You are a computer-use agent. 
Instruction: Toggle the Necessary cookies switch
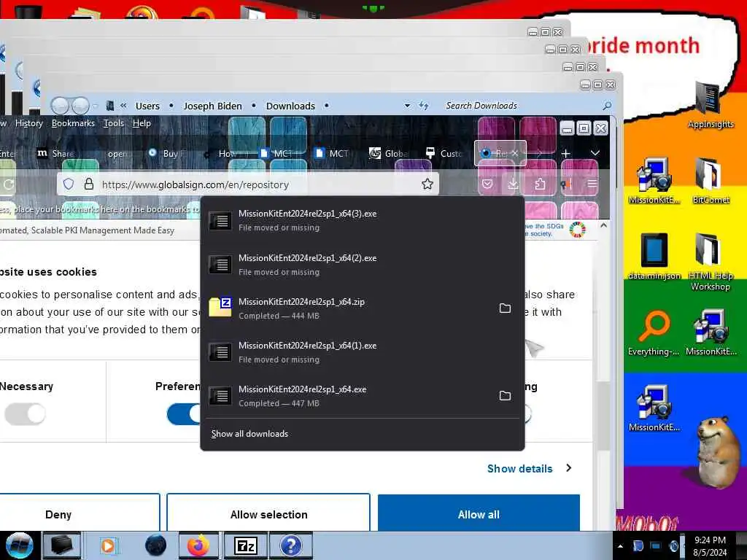point(26,414)
